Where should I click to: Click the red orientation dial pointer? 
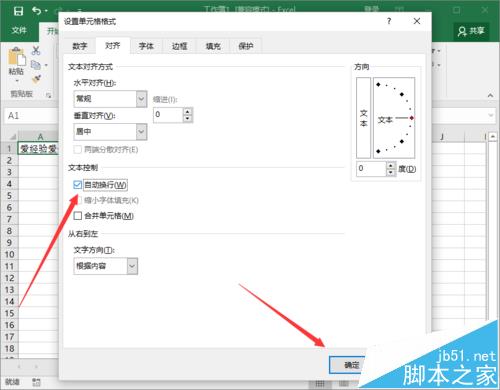(412, 118)
